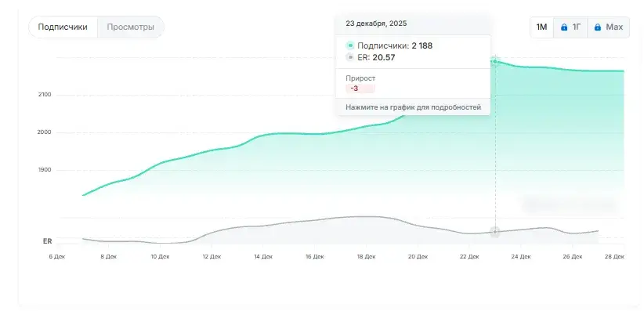
Task: Switch to the Подписчики tab
Action: [63, 27]
